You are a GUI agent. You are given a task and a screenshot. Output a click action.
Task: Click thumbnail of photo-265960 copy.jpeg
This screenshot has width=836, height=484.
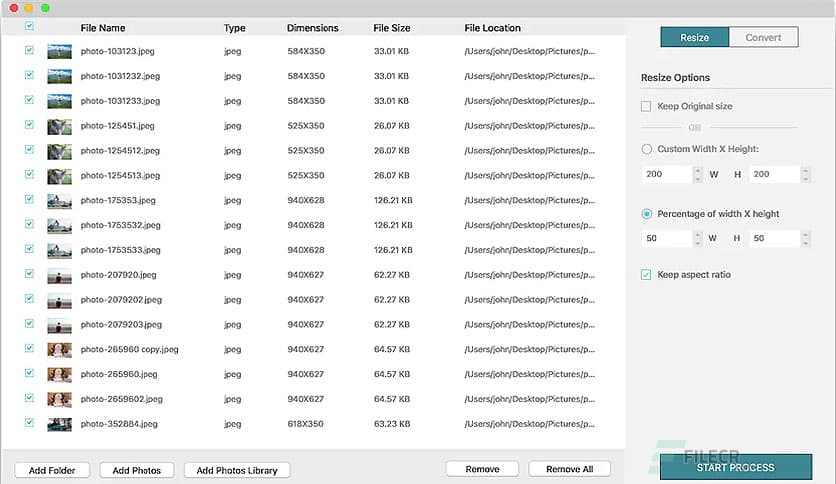(59, 349)
